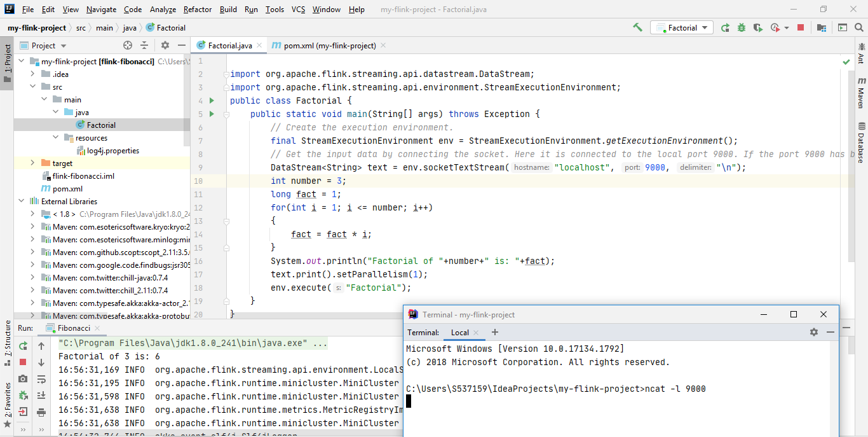Viewport: 868px width, 437px height.
Task: Click the Up the stack trace arrow
Action: point(41,346)
